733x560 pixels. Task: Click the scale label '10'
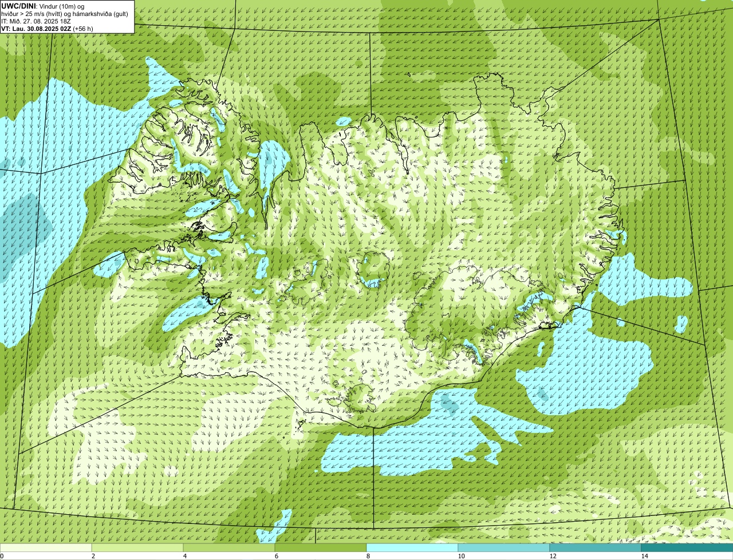click(x=460, y=556)
